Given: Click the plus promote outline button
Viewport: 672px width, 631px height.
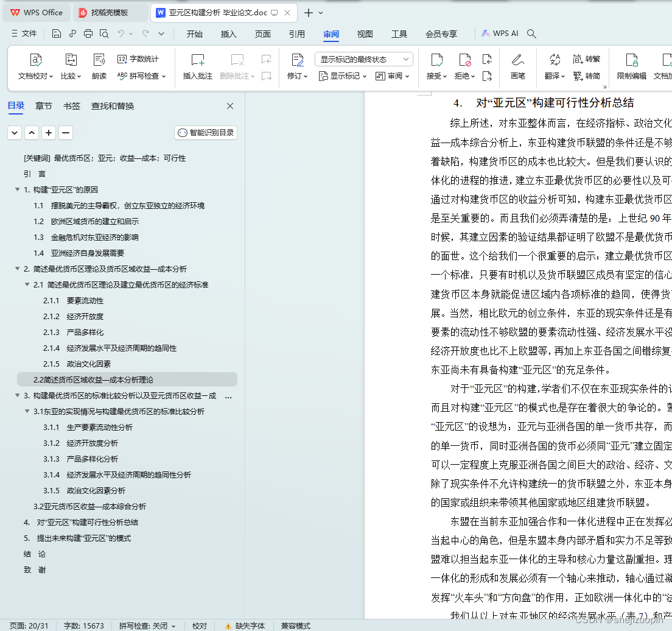Looking at the screenshot, I should tap(49, 133).
